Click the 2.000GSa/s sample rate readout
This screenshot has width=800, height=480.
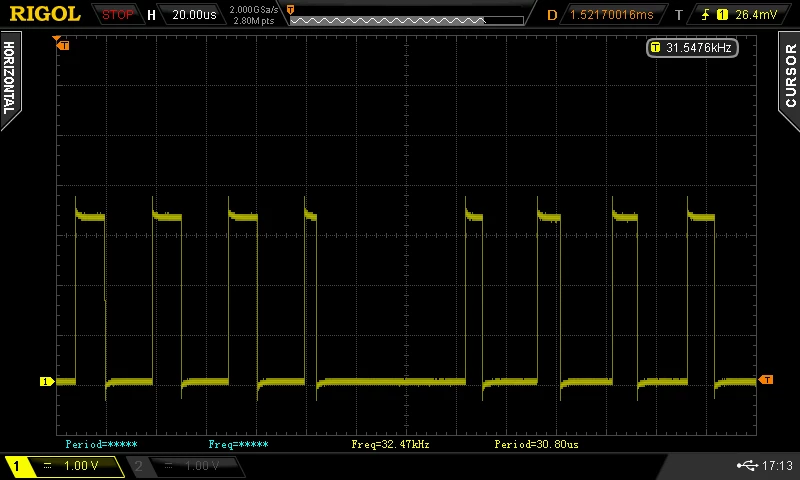click(254, 10)
